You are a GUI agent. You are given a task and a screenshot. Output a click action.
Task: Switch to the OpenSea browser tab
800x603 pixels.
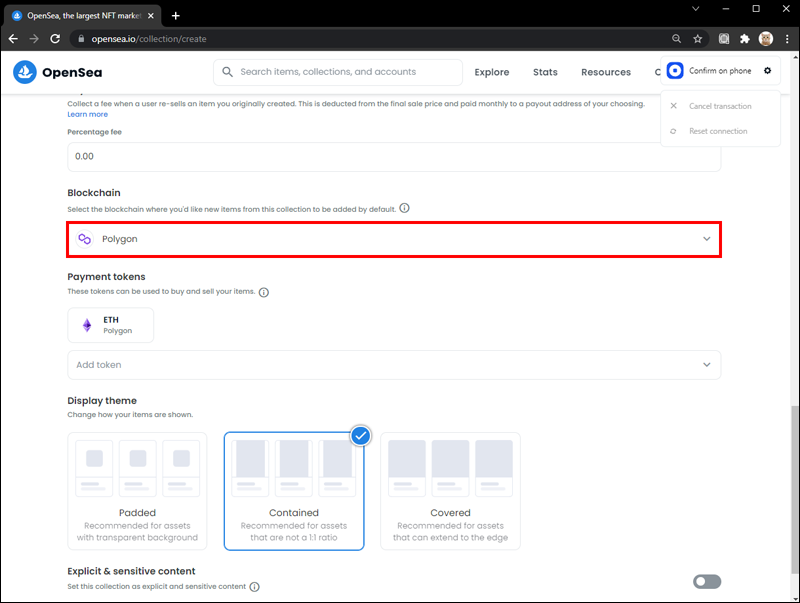pyautogui.click(x=83, y=16)
